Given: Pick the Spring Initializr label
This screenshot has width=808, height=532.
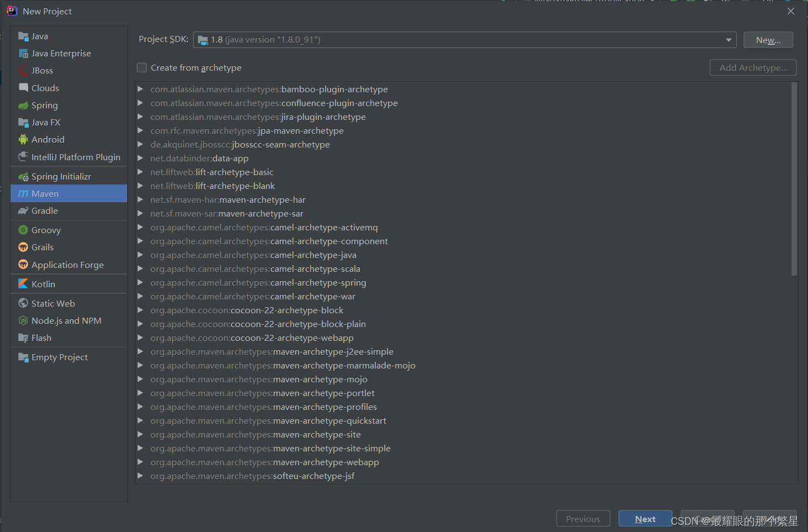Looking at the screenshot, I should click(61, 177).
